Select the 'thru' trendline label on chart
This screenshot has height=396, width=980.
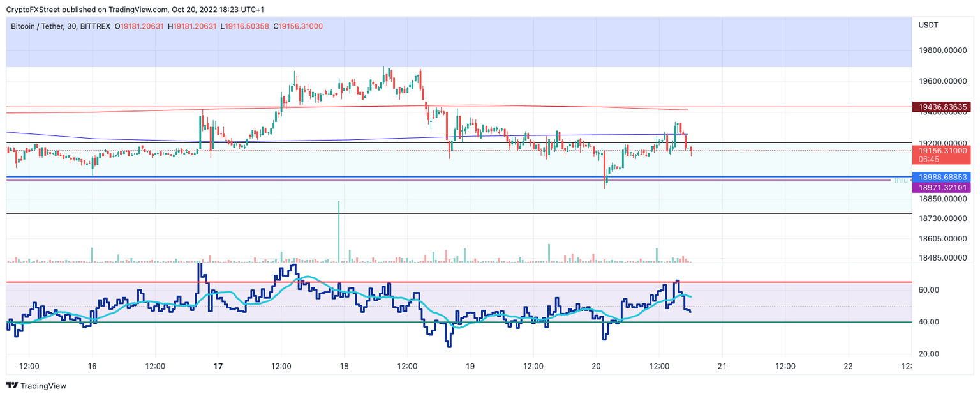tap(900, 181)
